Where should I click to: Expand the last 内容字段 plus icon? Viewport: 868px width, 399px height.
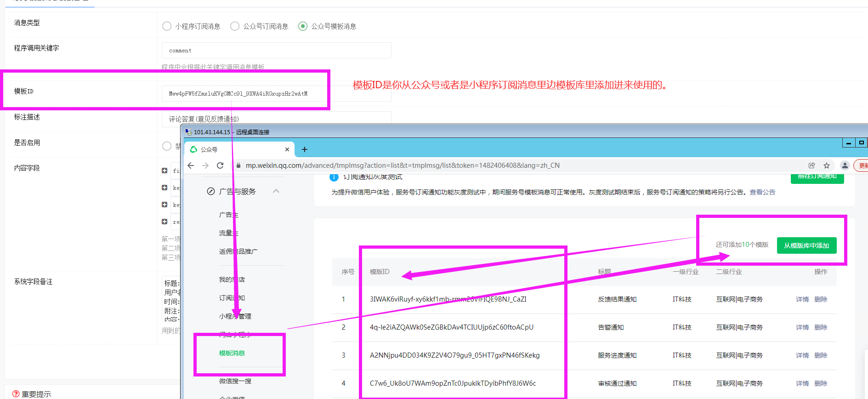point(165,222)
